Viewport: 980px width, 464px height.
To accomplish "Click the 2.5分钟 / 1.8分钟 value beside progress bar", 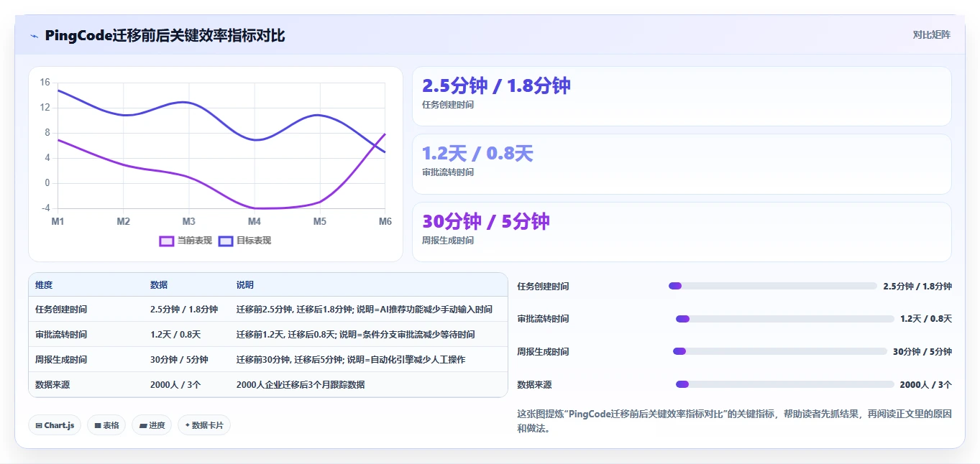I will [917, 287].
